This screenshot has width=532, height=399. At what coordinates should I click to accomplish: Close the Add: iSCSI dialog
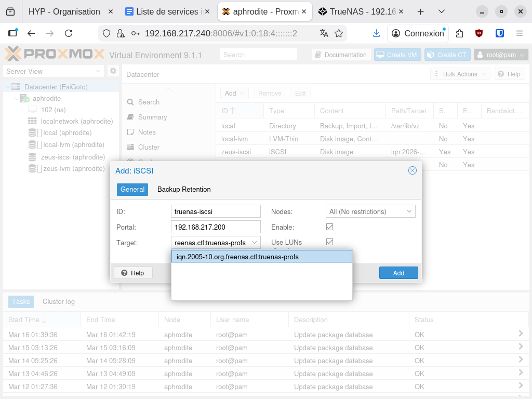[413, 170]
